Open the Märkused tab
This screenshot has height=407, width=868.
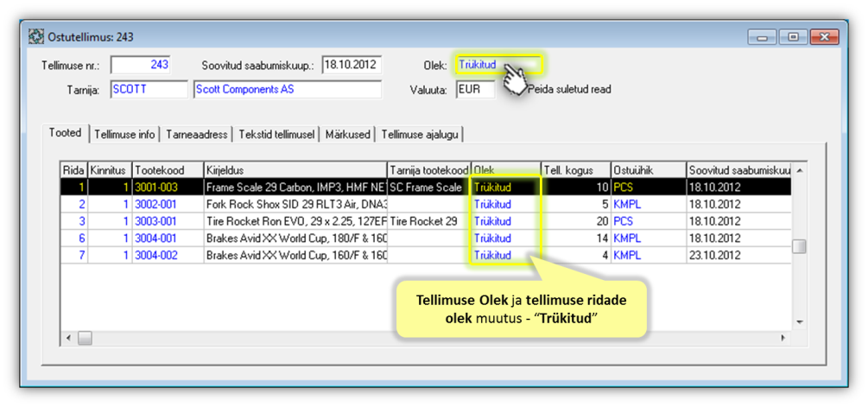point(348,135)
